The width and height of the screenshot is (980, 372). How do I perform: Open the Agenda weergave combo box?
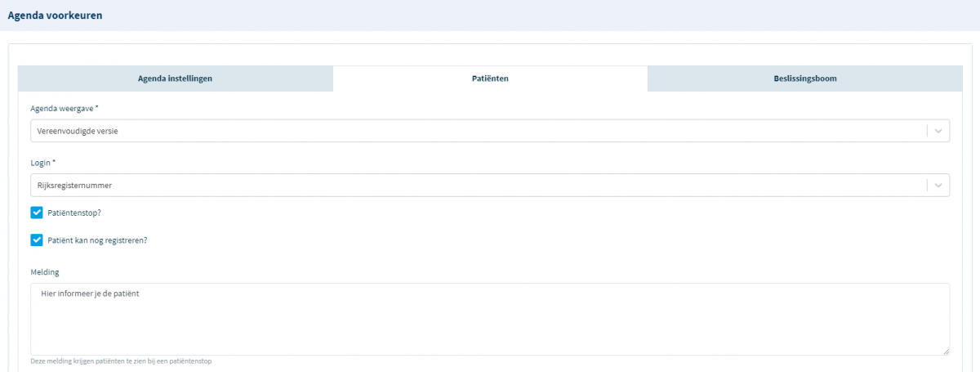coord(478,131)
